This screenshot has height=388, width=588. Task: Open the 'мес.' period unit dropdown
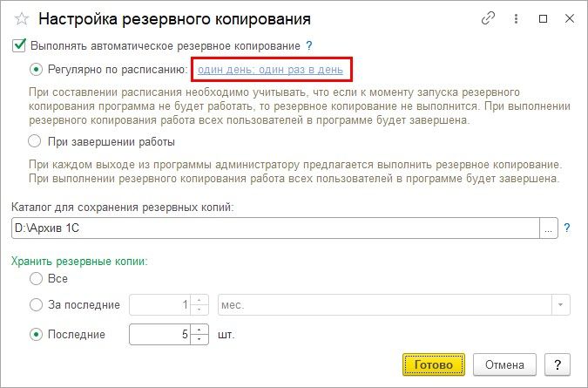pos(560,304)
